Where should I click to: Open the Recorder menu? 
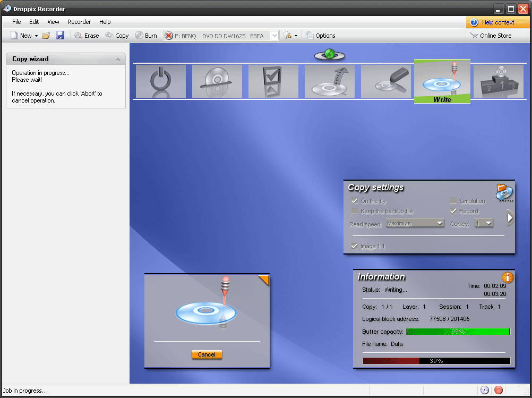[x=79, y=22]
